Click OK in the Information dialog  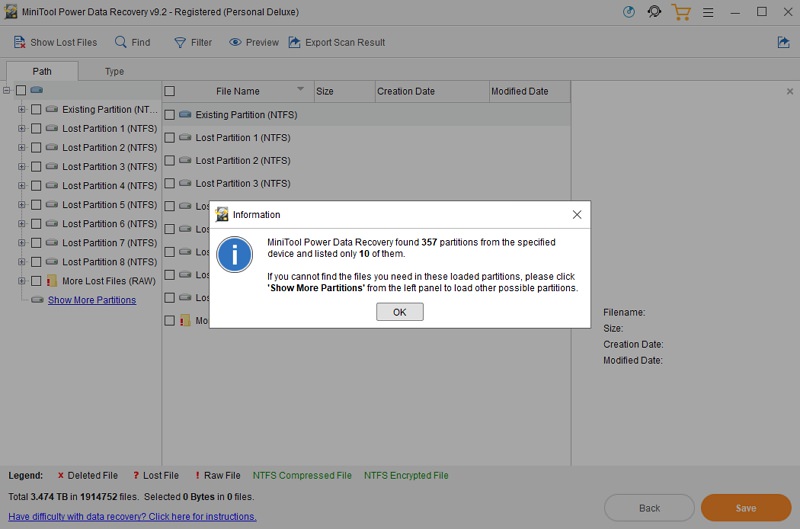click(x=399, y=312)
